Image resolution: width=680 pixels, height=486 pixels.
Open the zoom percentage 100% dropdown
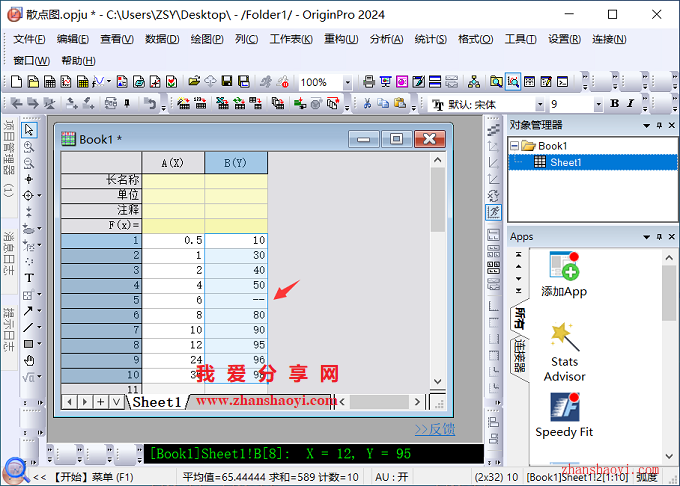pyautogui.click(x=347, y=82)
